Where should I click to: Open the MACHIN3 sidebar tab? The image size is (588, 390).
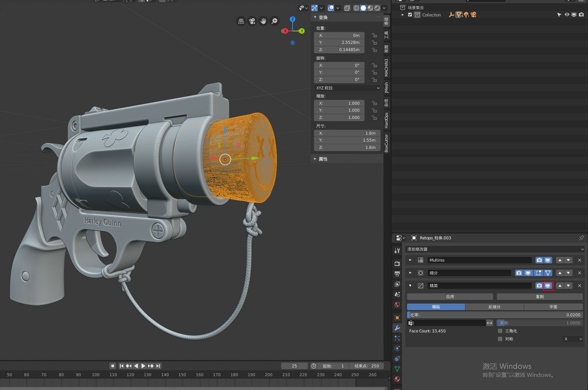pos(386,67)
